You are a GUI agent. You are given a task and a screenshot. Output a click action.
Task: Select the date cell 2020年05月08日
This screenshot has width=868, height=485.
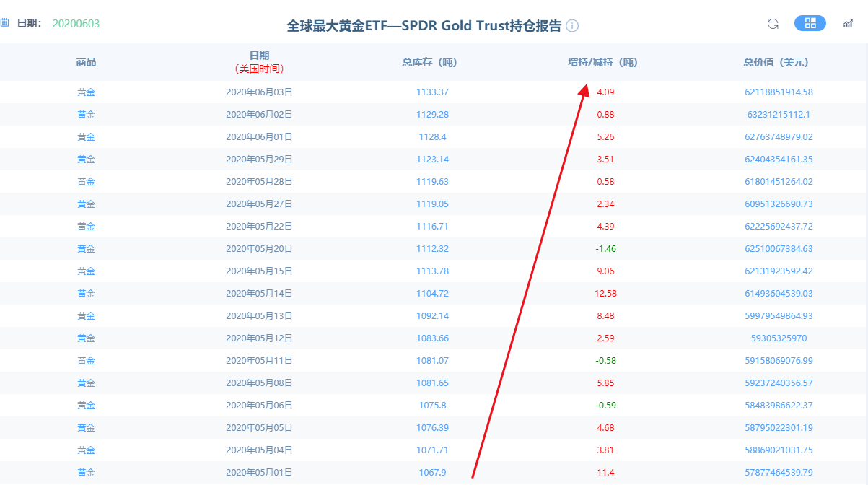point(259,383)
